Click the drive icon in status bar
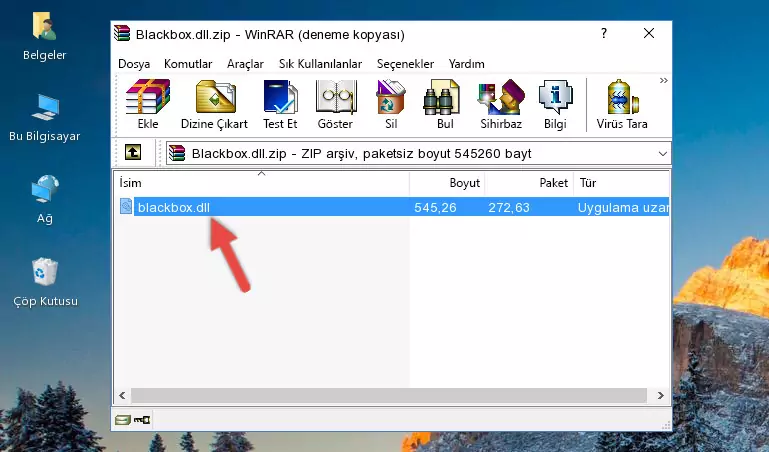 coord(123,420)
